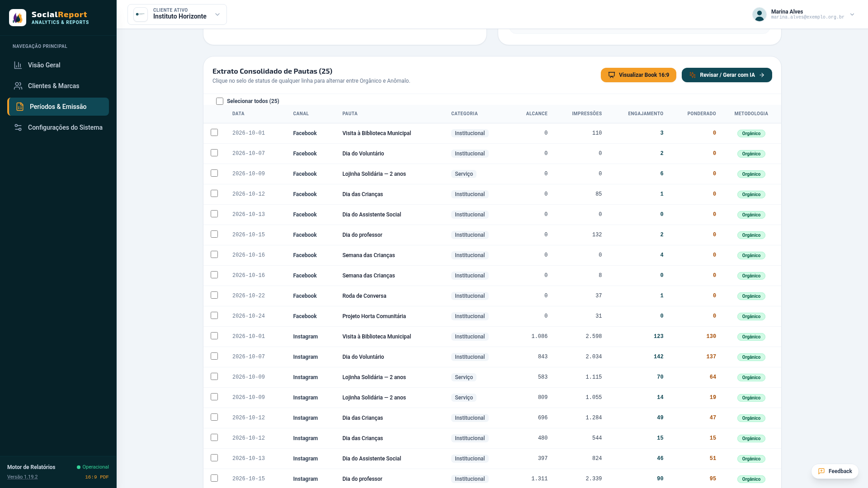Click the Períodos & Emissão document icon
Screen dimensions: 868x488
(20, 107)
